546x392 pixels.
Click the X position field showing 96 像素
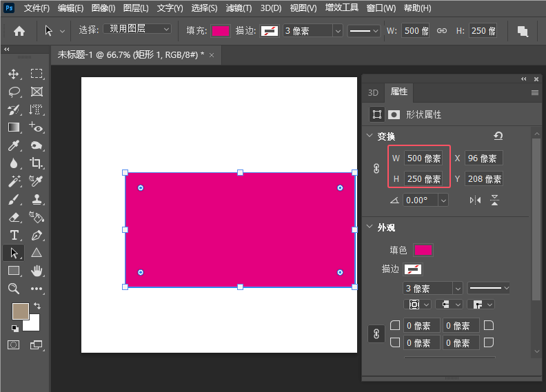click(483, 158)
